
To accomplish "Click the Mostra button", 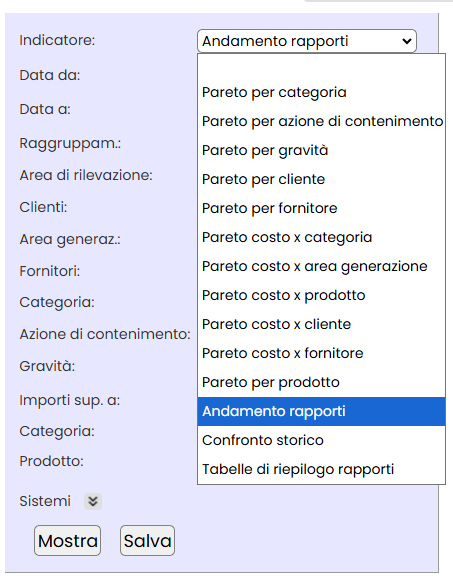I will tap(68, 540).
